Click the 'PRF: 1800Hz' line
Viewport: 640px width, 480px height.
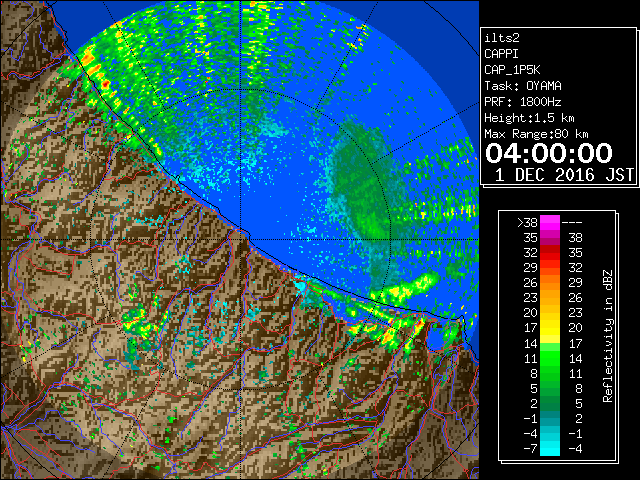523,102
